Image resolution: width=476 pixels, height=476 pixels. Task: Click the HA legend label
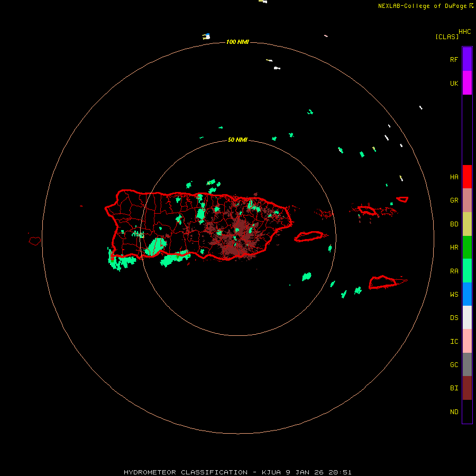point(454,177)
